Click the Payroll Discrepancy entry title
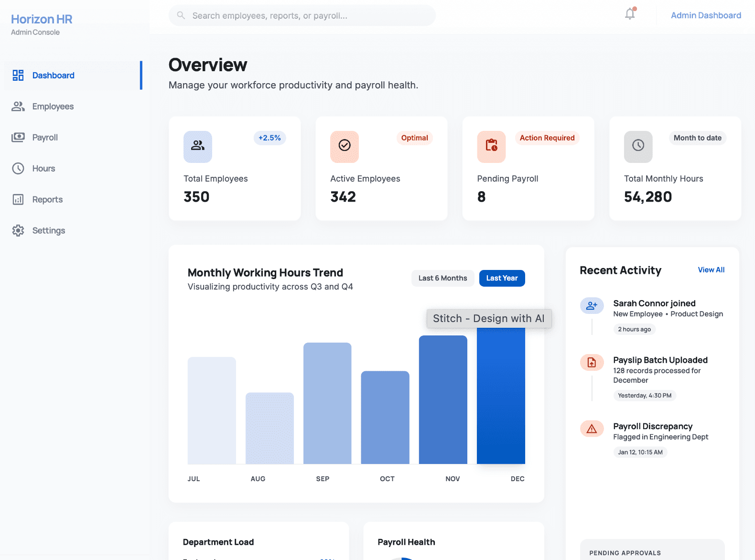The image size is (755, 560). pyautogui.click(x=653, y=426)
